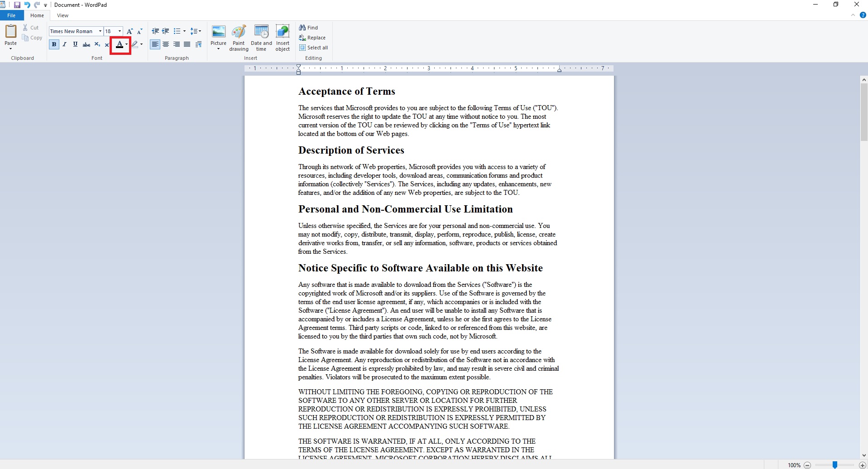
Task: Grow the font size
Action: point(130,31)
